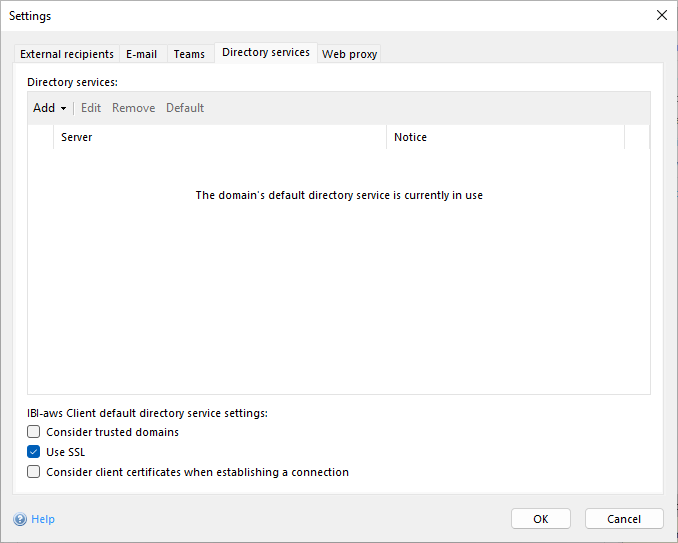Click Remove in the directory services toolbar
This screenshot has height=543, width=678.
[133, 108]
